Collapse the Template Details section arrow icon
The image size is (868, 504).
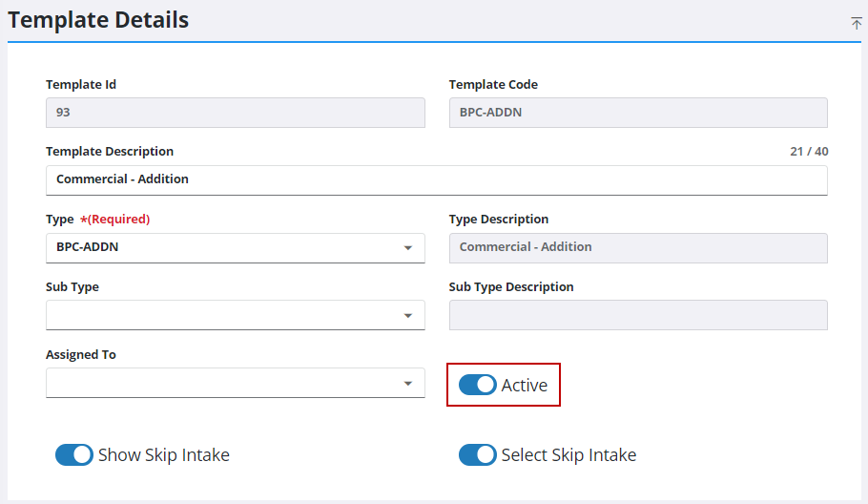856,23
